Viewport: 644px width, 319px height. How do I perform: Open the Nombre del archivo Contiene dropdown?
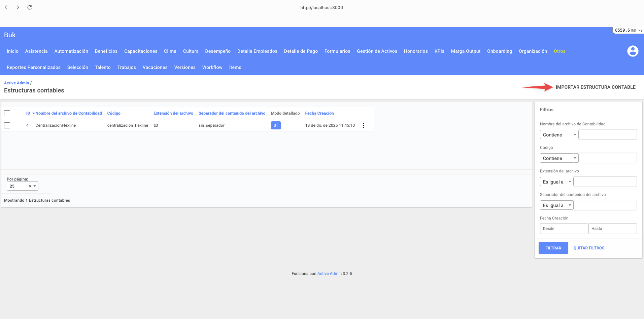[x=559, y=135]
